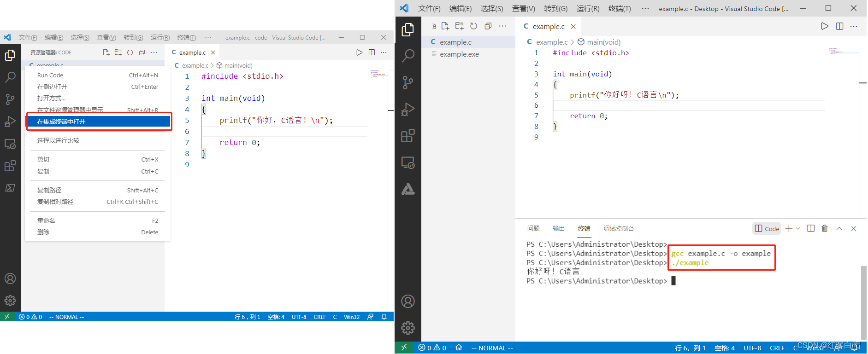Click New File icon in Desktop explorer

point(445,26)
